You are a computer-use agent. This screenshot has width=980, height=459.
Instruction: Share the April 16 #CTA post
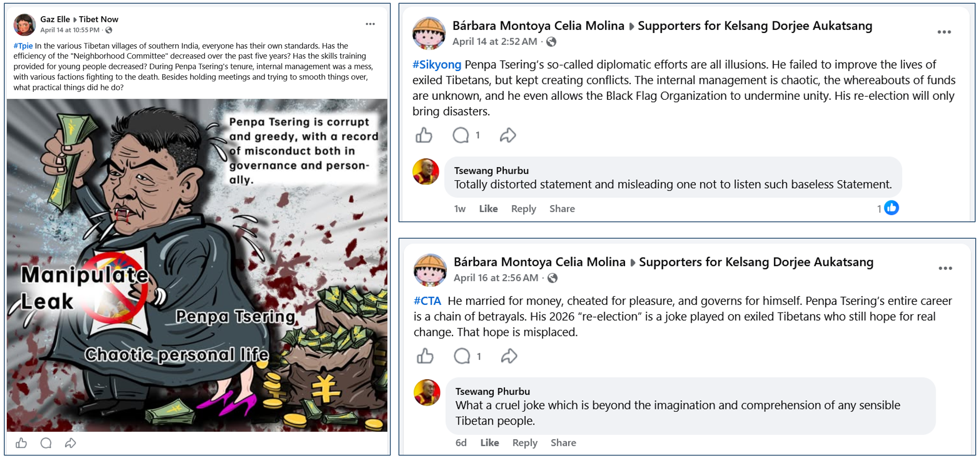point(509,357)
